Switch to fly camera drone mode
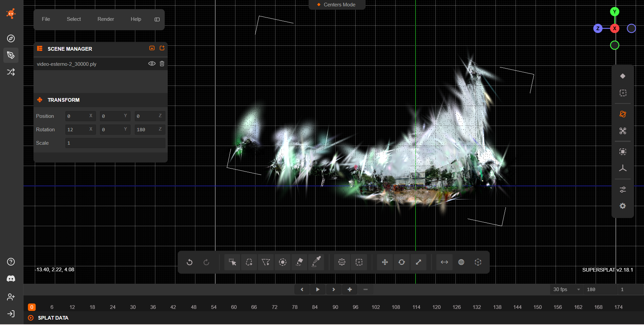The height and width of the screenshot is (325, 644). click(623, 131)
